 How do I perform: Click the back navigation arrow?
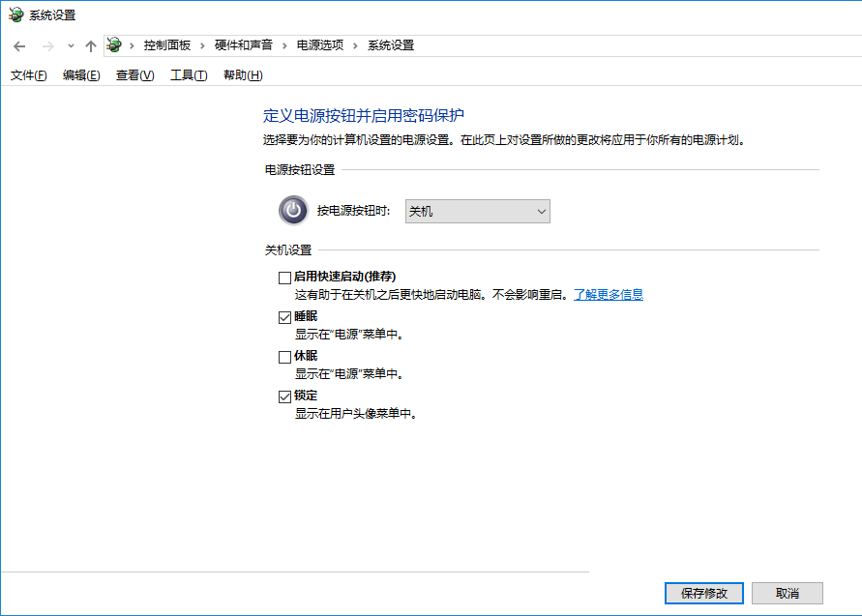19,45
